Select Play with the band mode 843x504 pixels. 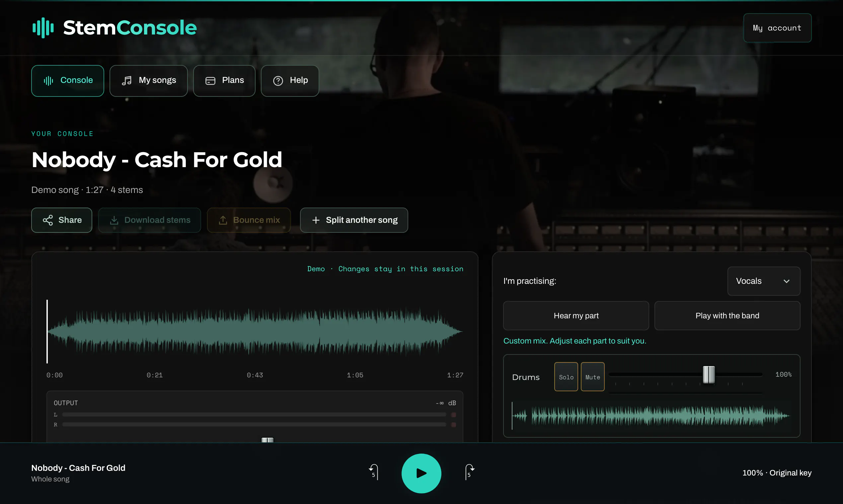[x=727, y=316]
